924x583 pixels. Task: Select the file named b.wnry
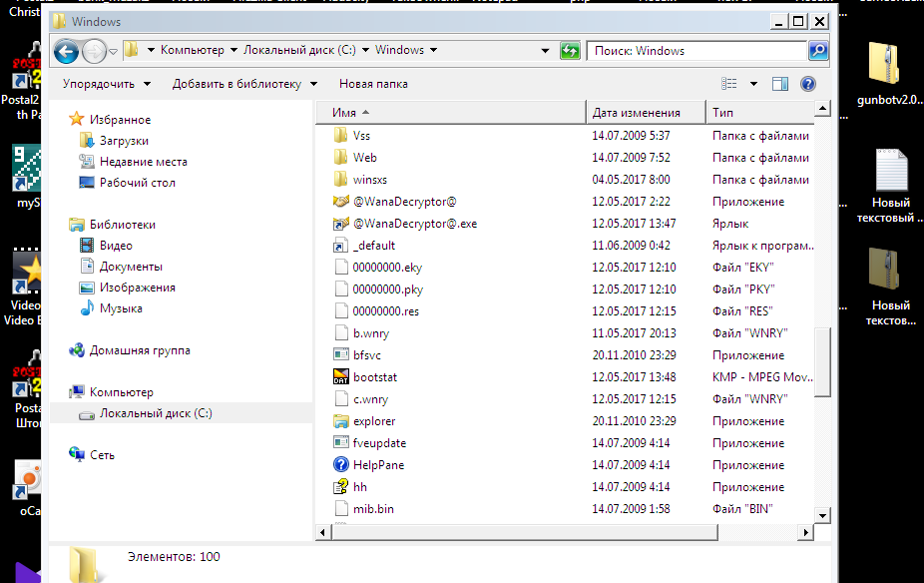[x=371, y=333]
